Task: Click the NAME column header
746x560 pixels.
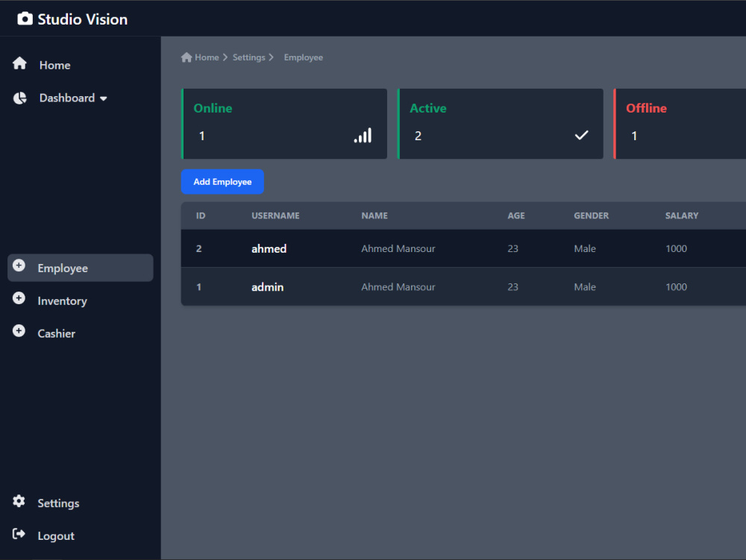Action: (x=374, y=215)
